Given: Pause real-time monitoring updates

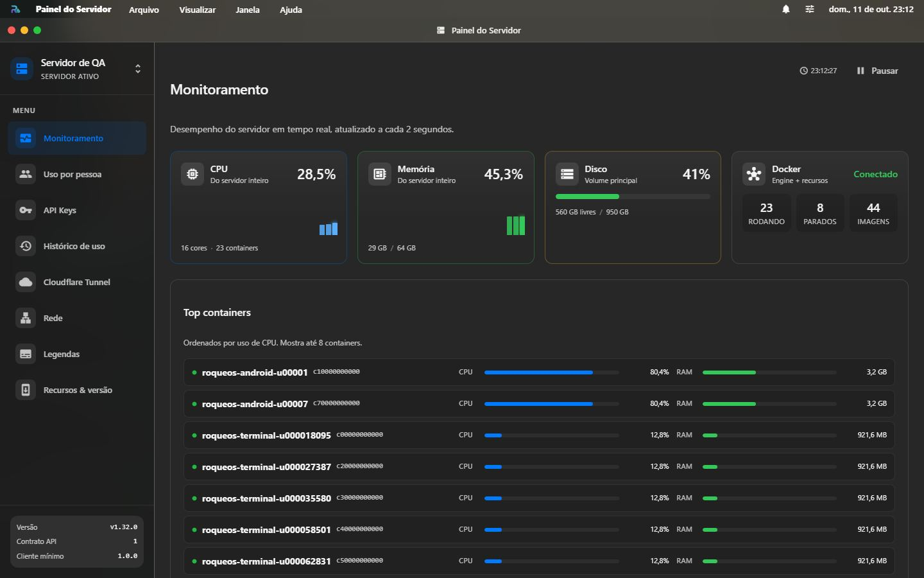Looking at the screenshot, I should 877,71.
